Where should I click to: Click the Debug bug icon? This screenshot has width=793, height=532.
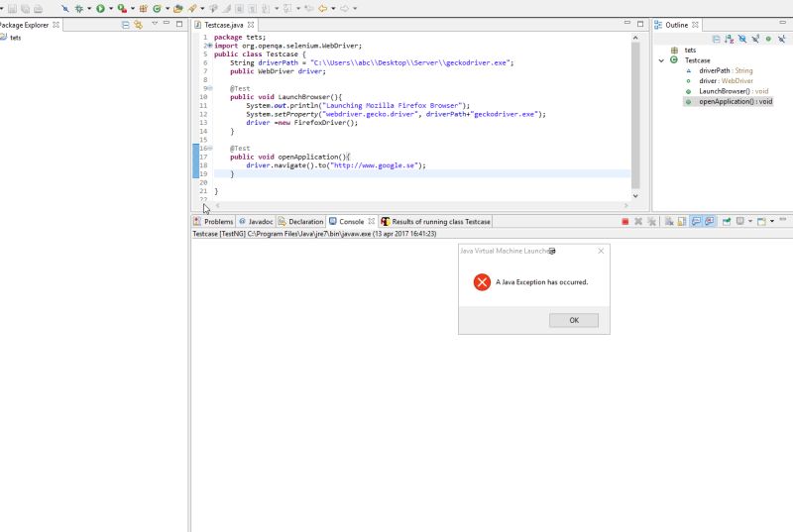point(79,9)
